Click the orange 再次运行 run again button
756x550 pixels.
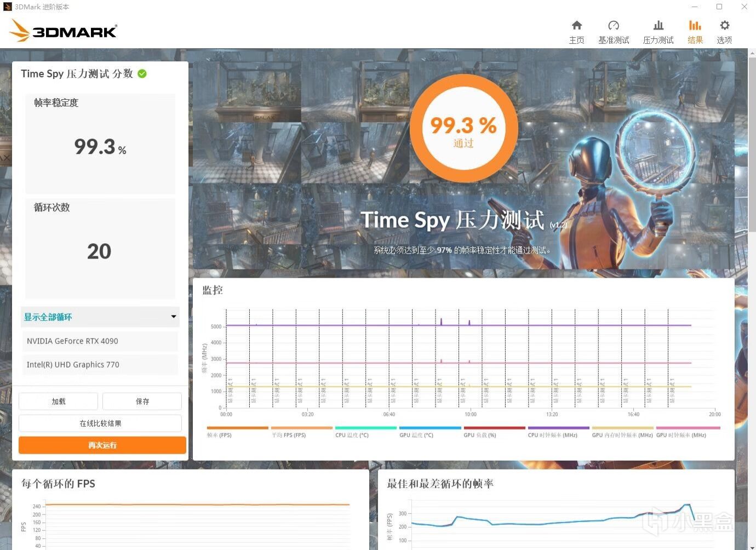pos(102,445)
